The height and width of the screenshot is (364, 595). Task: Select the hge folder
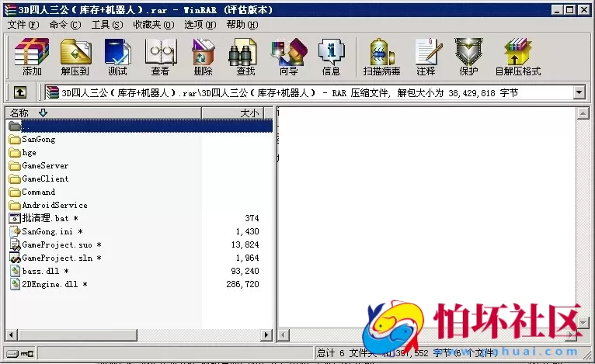coord(23,152)
